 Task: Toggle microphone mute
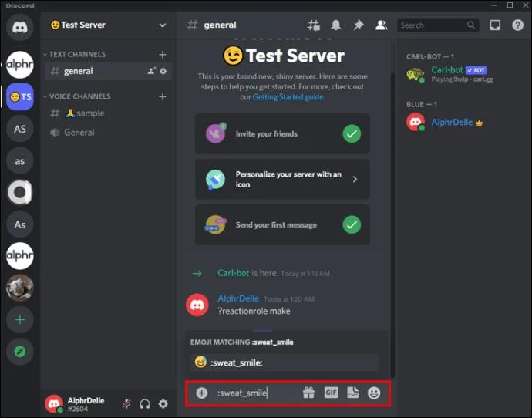(127, 404)
